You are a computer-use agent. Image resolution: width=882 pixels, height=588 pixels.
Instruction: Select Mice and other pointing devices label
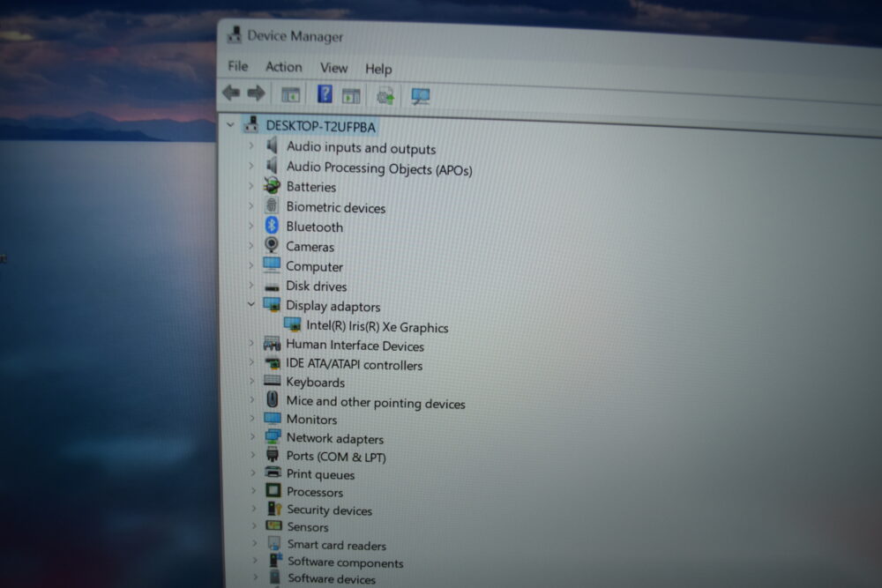(376, 403)
